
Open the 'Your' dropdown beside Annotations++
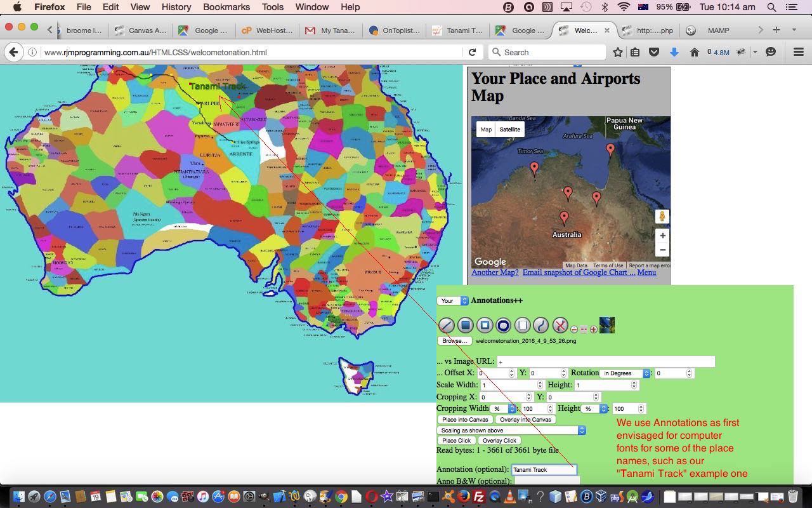[452, 300]
